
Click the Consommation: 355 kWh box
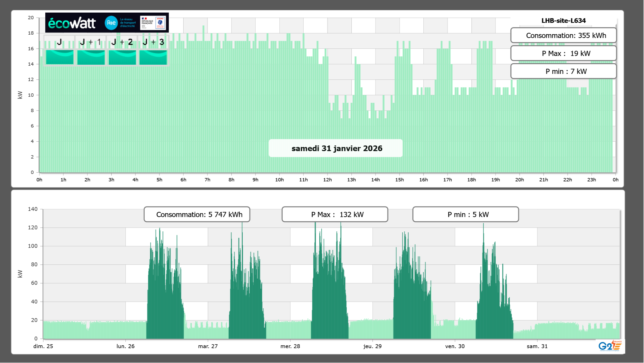[x=563, y=35]
